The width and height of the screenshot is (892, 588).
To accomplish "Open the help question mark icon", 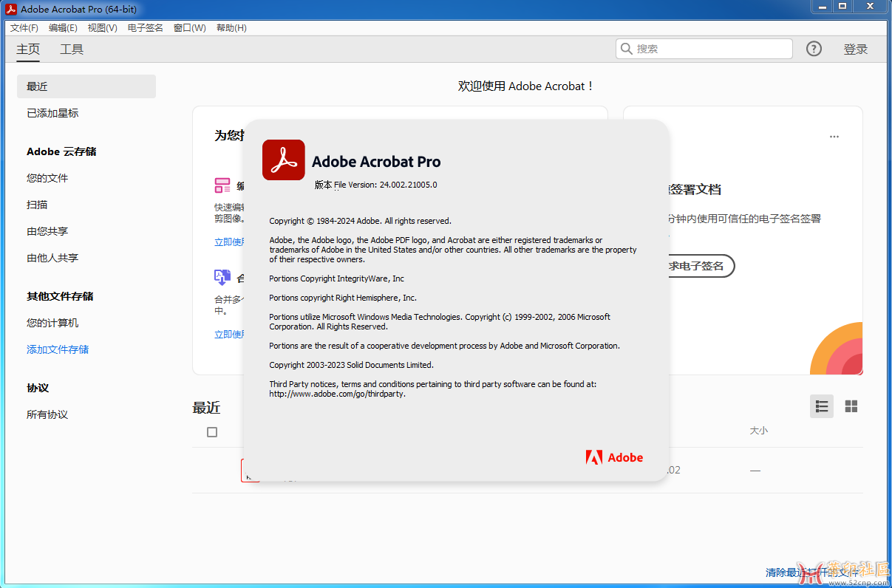I will click(814, 49).
